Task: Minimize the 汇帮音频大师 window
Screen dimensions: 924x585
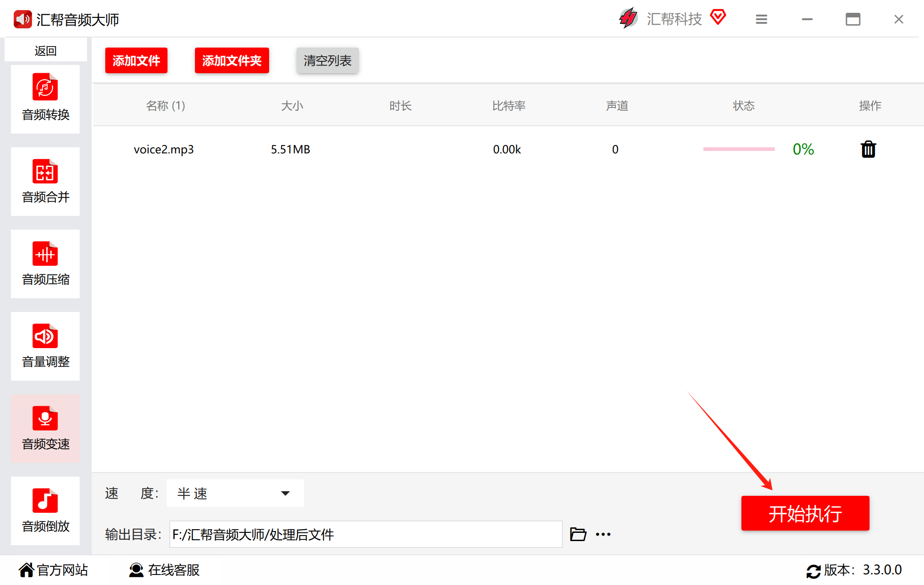Action: (807, 19)
